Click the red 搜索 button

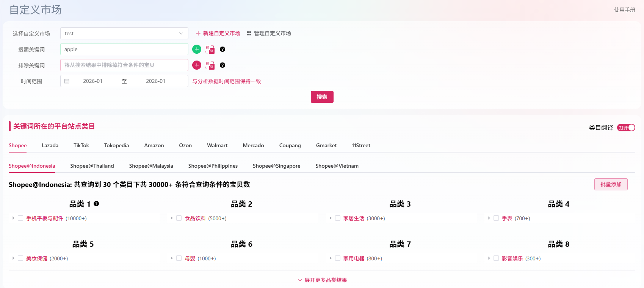(322, 97)
